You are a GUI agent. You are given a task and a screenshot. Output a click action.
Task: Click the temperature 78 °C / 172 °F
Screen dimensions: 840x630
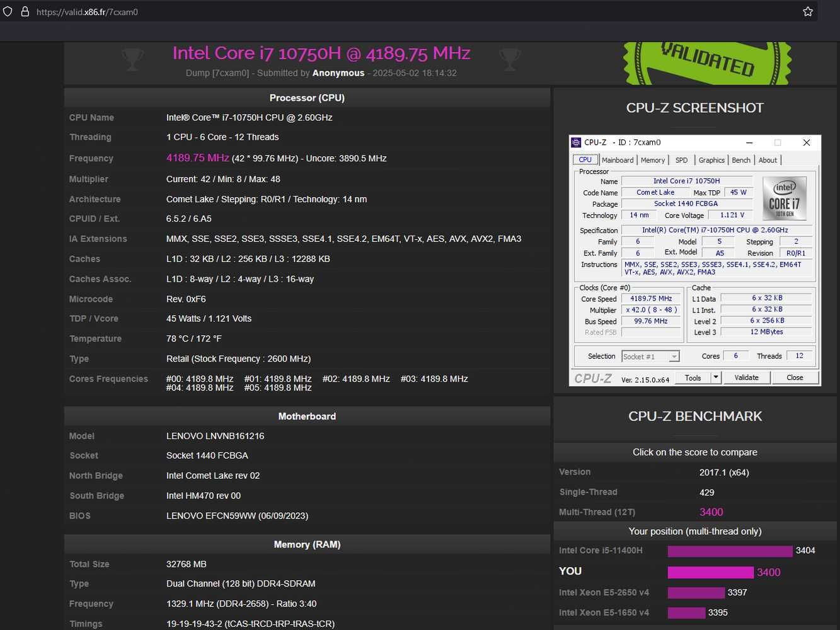pos(193,339)
